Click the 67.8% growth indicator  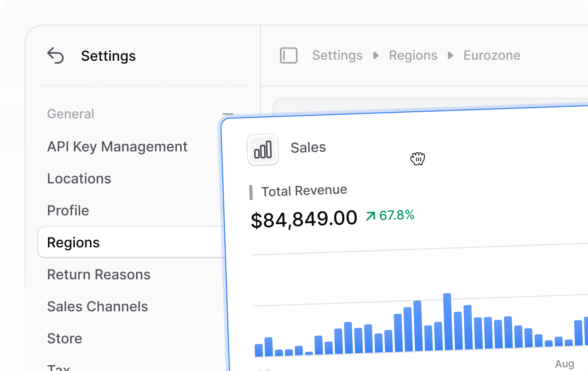coord(390,215)
